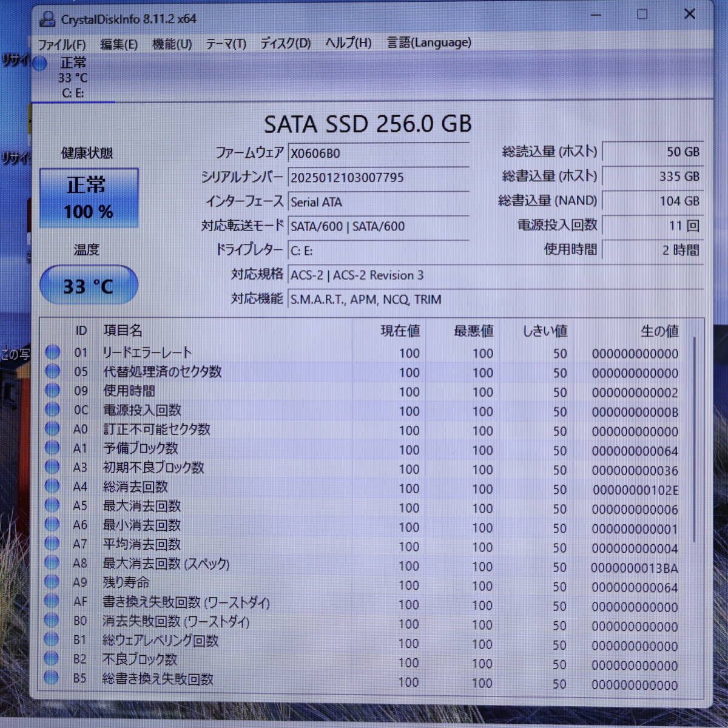Click the CrystalDiskInfo app icon in title bar

(48, 19)
